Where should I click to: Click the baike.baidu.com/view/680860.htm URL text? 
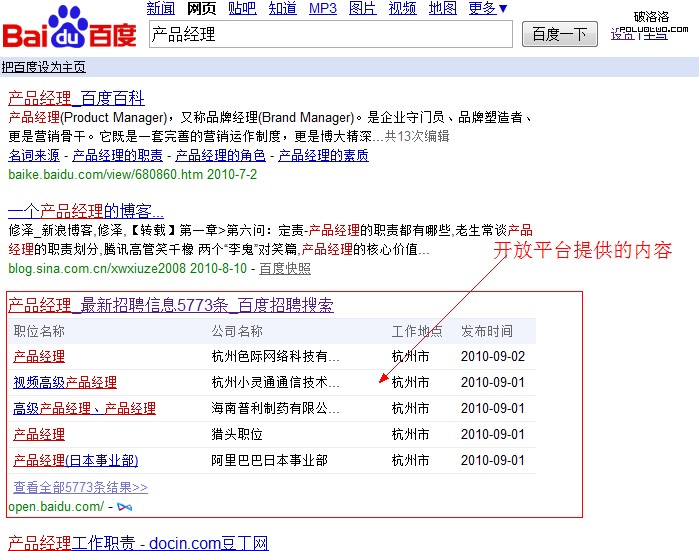pos(105,174)
